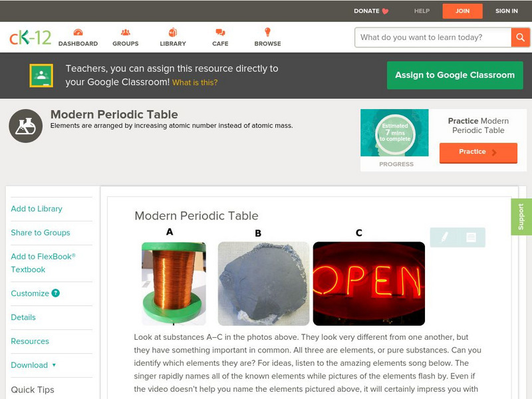Click 'Practice Modern Periodic Table' text
The height and width of the screenshot is (399, 532).
coord(478,126)
